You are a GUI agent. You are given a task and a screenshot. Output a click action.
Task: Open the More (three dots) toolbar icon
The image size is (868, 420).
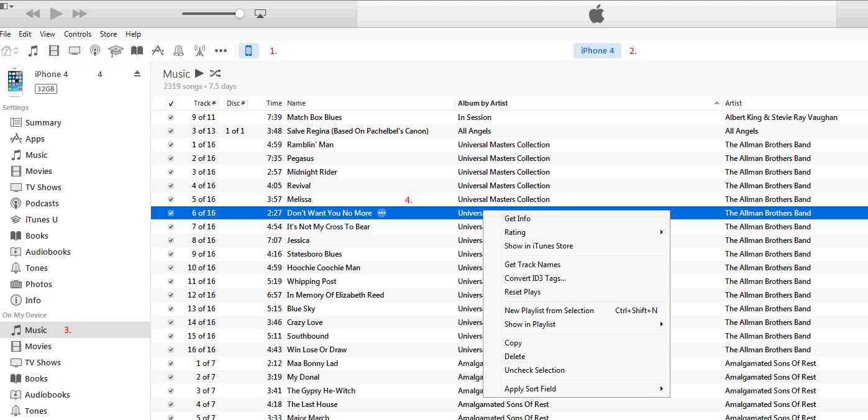click(x=221, y=51)
